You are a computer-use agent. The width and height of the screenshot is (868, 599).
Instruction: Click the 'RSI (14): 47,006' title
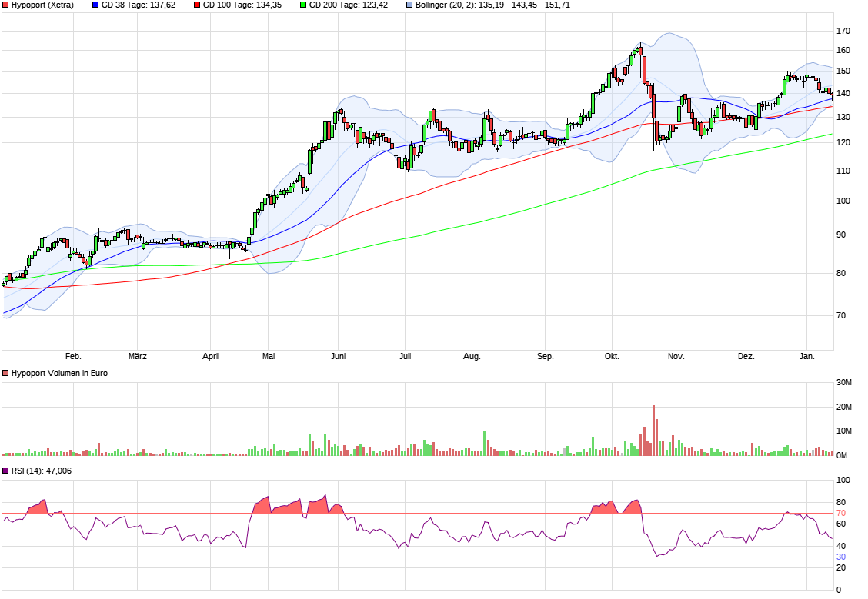coord(42,471)
